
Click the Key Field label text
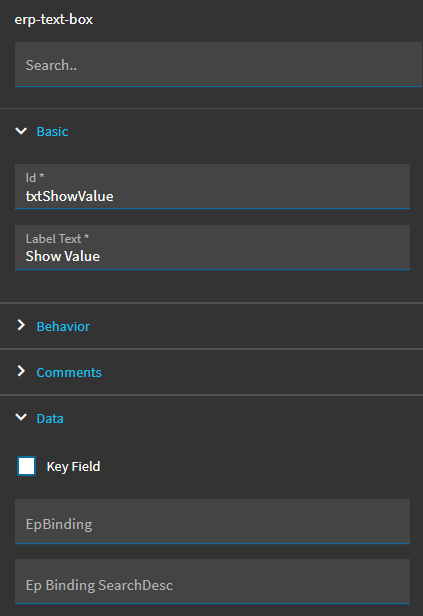(x=73, y=467)
